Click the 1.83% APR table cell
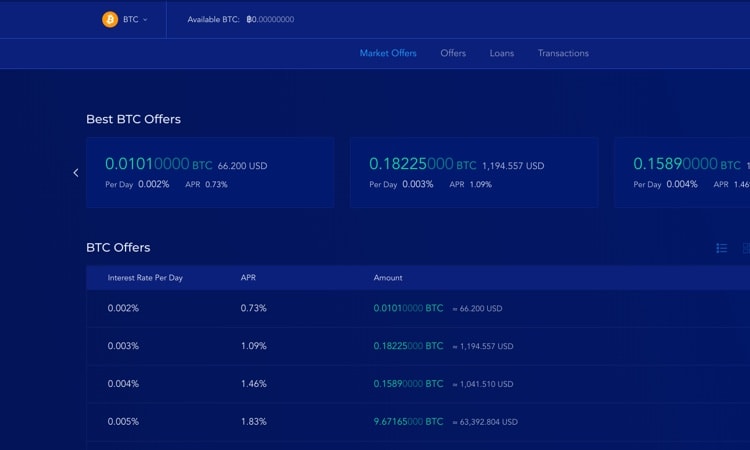Viewport: 750px width, 450px height. (x=254, y=422)
